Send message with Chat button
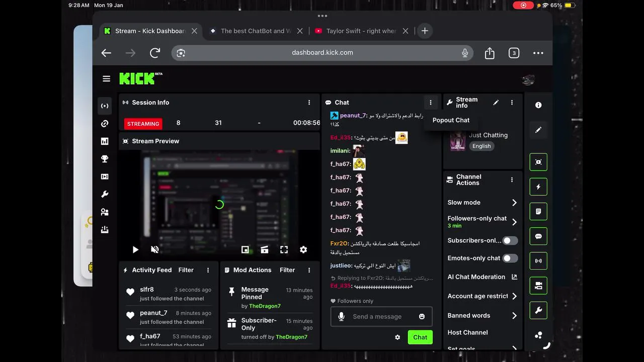644x362 pixels. pos(420,337)
